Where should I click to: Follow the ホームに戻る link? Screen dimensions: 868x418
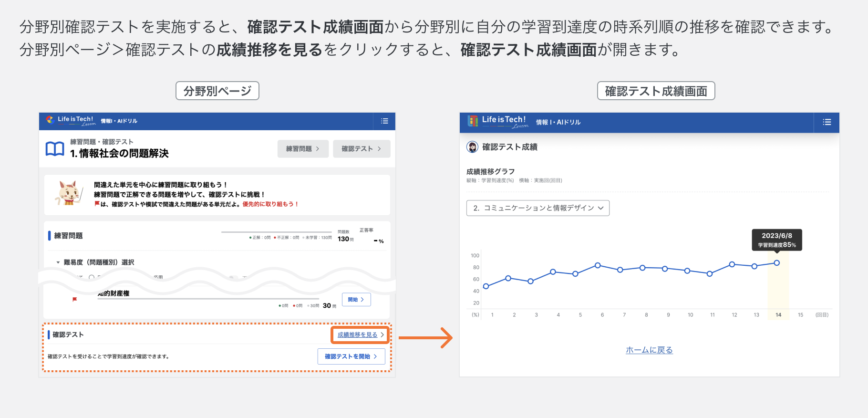[649, 350]
